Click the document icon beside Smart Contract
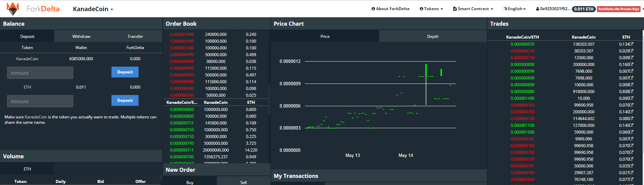The width and height of the screenshot is (644, 185). click(455, 9)
